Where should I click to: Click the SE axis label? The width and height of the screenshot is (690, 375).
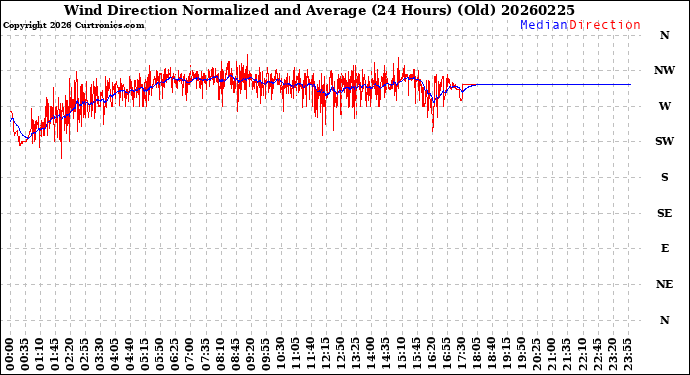pyautogui.click(x=664, y=213)
